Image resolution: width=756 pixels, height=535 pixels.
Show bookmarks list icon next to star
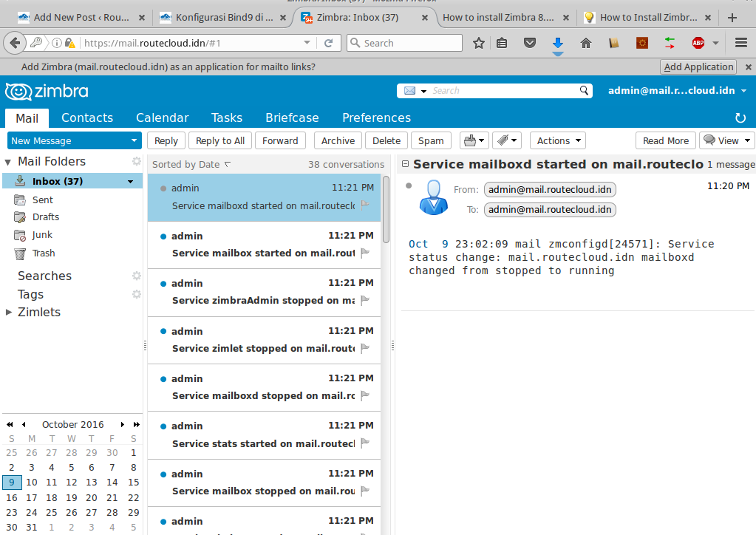point(502,43)
